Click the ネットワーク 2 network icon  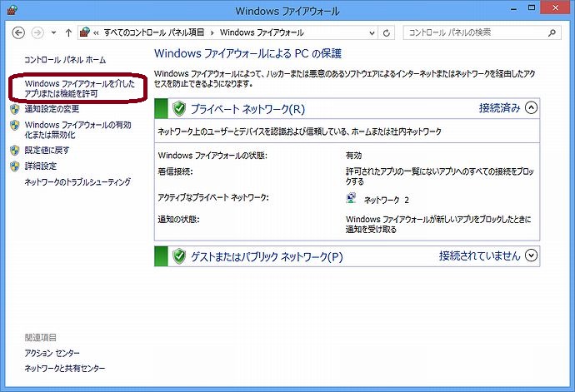click(x=351, y=198)
